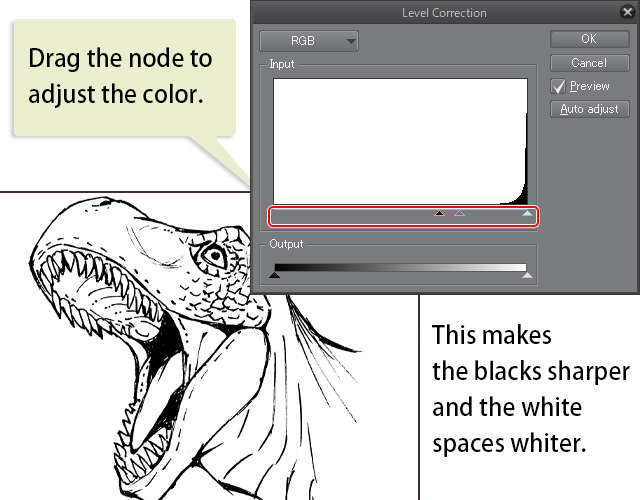The width and height of the screenshot is (640, 500).
Task: Click the Auto adjust button
Action: coord(588,109)
